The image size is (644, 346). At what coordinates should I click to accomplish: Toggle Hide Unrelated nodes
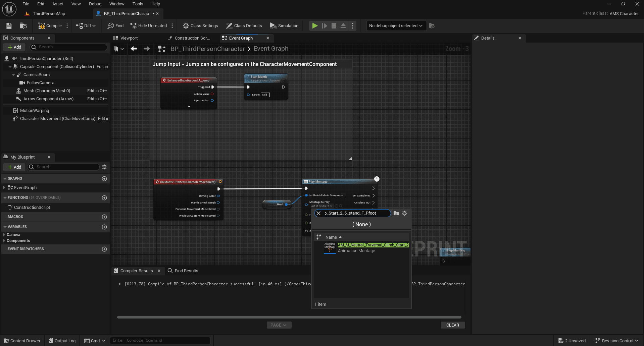pos(149,26)
